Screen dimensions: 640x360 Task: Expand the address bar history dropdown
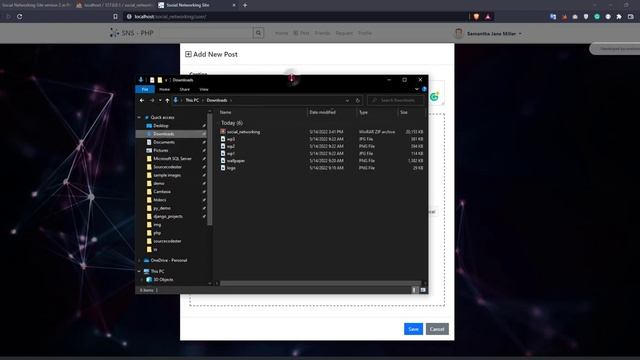click(347, 100)
